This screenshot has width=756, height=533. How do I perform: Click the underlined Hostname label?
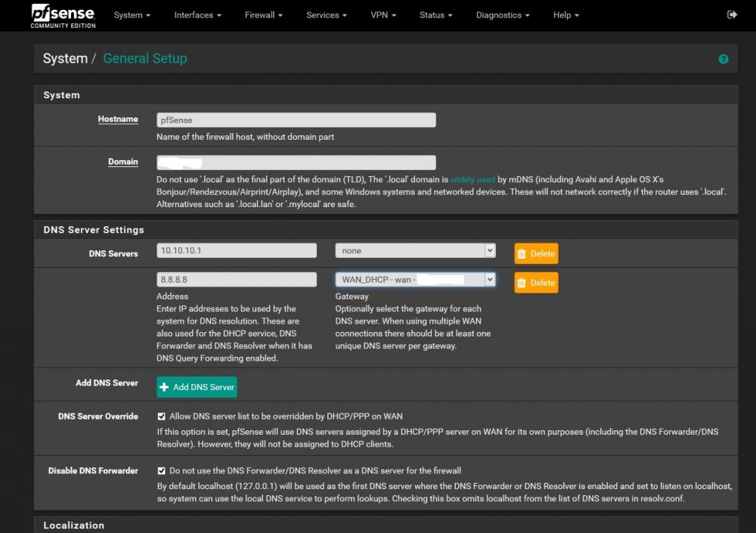pyautogui.click(x=118, y=119)
